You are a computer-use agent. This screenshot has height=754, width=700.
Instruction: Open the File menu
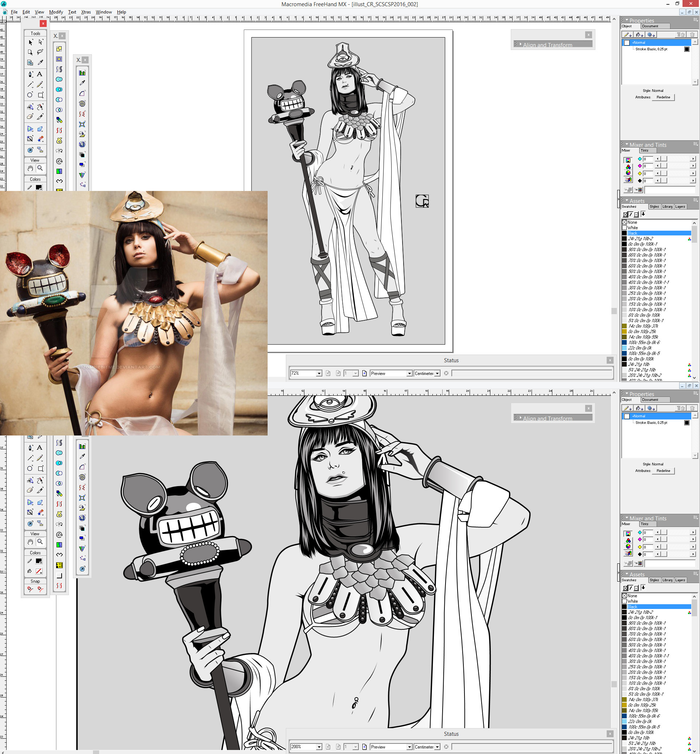14,12
